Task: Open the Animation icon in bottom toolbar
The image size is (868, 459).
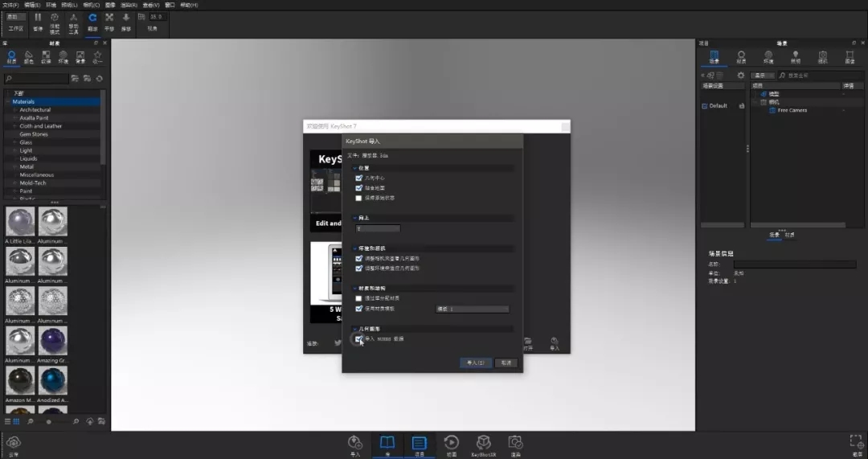Action: click(x=451, y=442)
